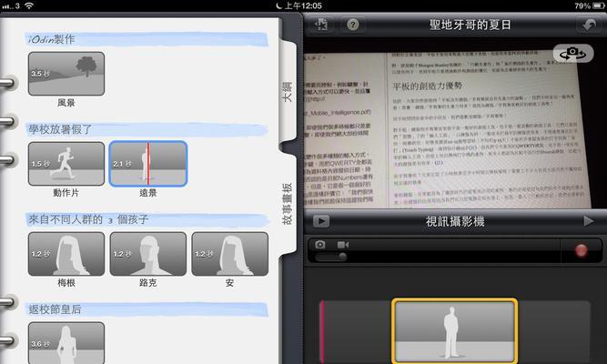607x364 pixels.
Task: Edit the 來自不同人群的 3 個孩子 heading
Action: [88, 219]
